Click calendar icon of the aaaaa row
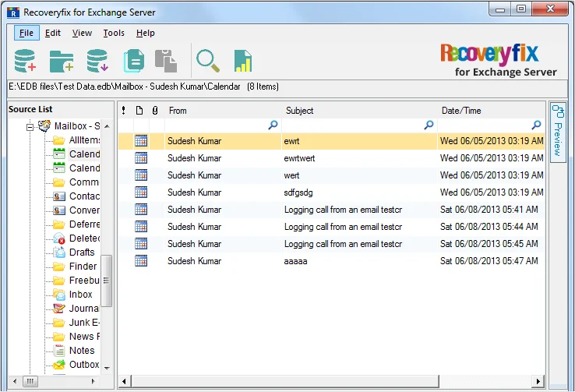The image size is (575, 392). pyautogui.click(x=141, y=261)
